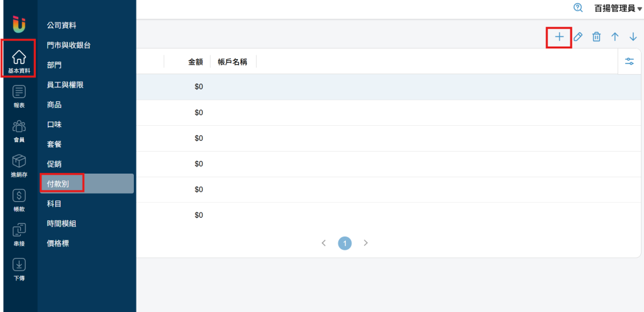This screenshot has height=312, width=644.
Task: Open the 報表 reports section
Action: pyautogui.click(x=19, y=96)
